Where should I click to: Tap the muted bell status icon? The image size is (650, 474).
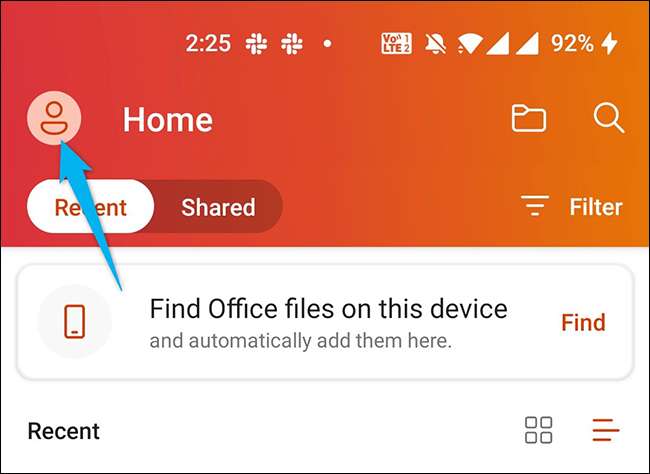(436, 43)
